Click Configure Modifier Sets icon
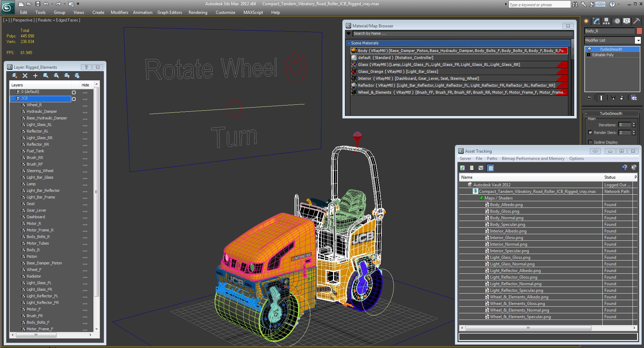This screenshot has width=644, height=348. pyautogui.click(x=634, y=98)
